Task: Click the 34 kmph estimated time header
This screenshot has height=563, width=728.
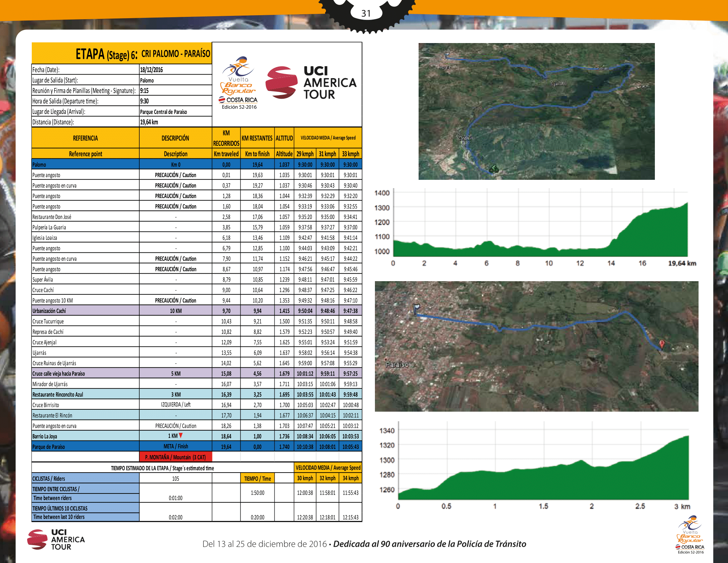Action: [x=350, y=478]
